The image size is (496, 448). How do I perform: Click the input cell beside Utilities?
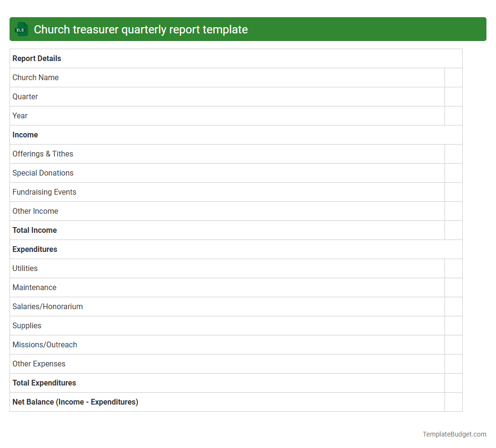pyautogui.click(x=454, y=268)
